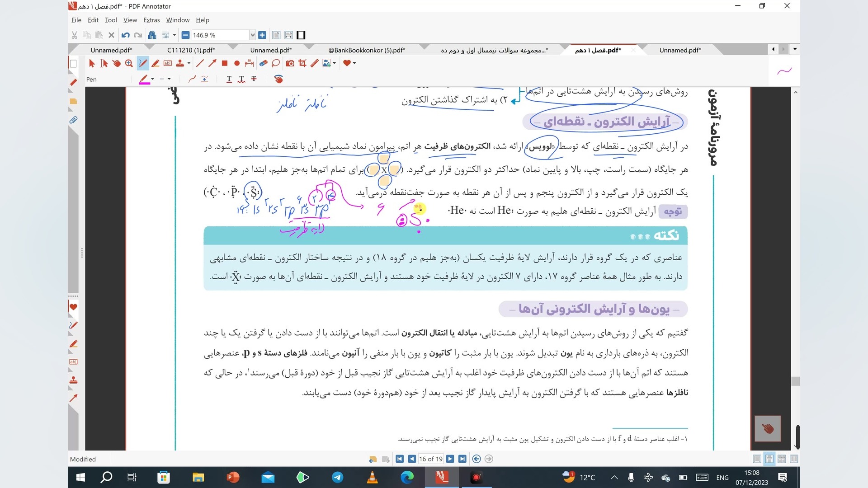Image resolution: width=868 pixels, height=488 pixels.
Task: Switch to Fit Width view
Action: [288, 35]
